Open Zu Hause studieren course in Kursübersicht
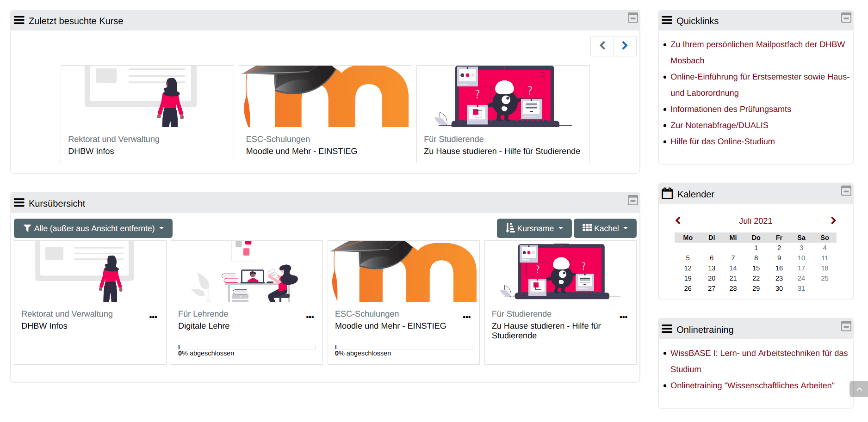The height and width of the screenshot is (422, 868). tap(546, 330)
